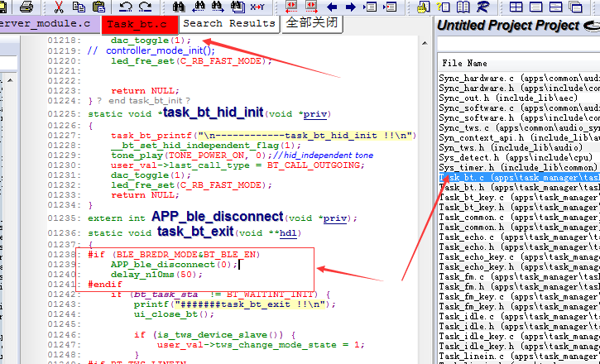Jump to previous link red arrow icon
The image size is (600, 364).
tap(291, 6)
